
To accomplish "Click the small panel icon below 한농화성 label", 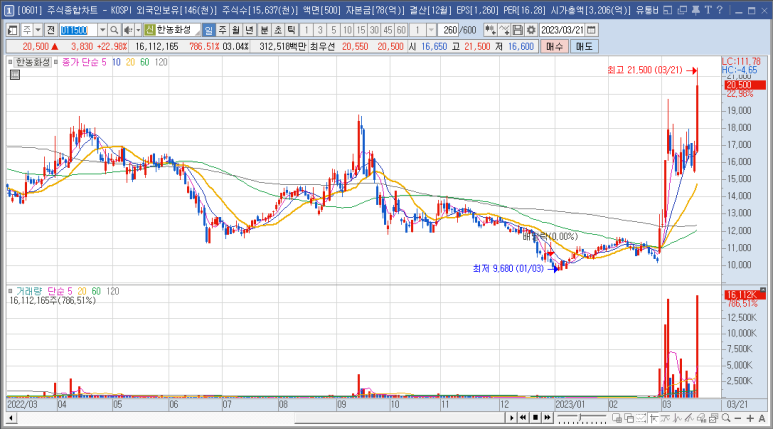I will pos(15,74).
